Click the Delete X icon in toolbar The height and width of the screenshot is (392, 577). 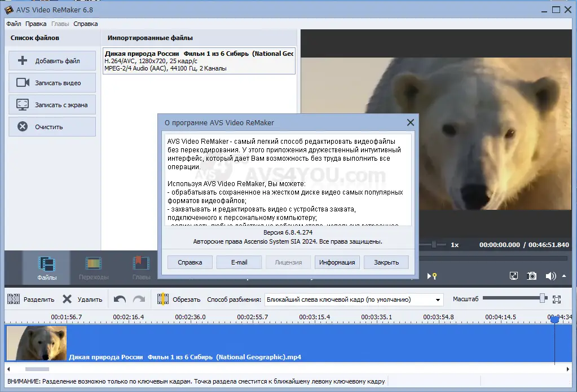pyautogui.click(x=67, y=299)
